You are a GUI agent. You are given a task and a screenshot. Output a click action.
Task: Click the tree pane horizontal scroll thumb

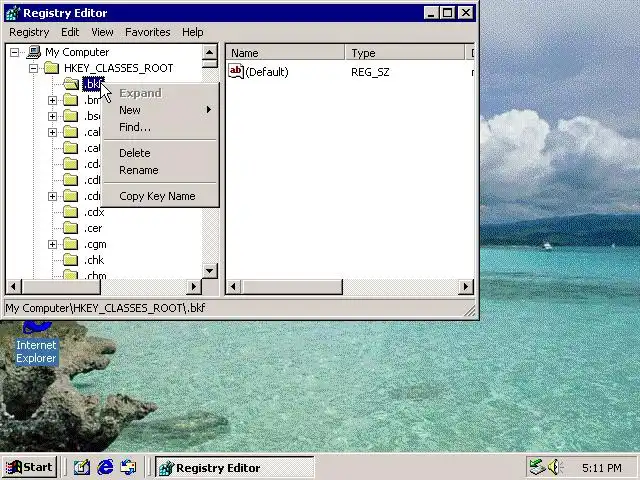click(x=61, y=287)
